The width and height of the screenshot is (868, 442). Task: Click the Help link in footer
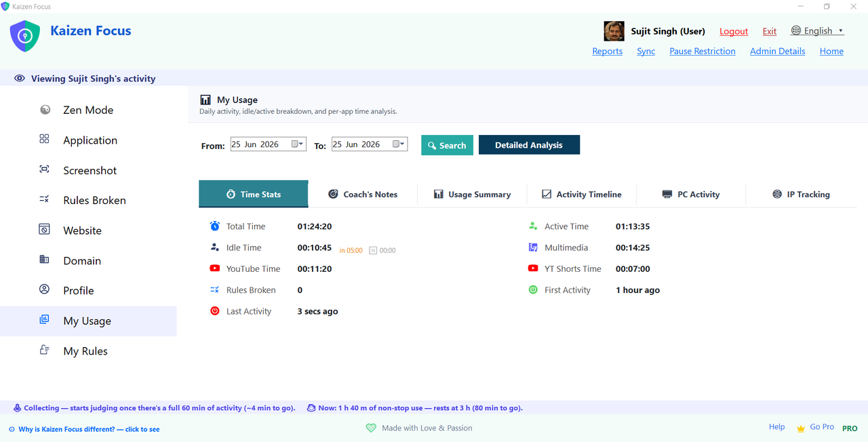[777, 427]
